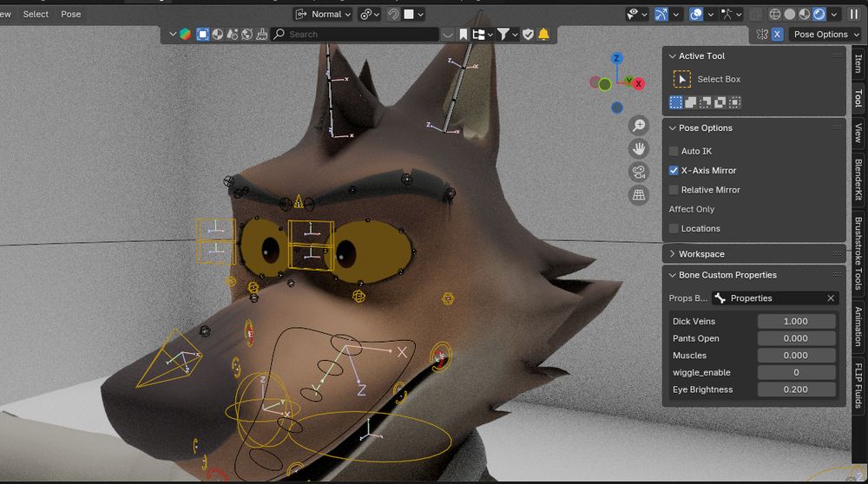The image size is (868, 484).
Task: Switch to the Item sidebar tab
Action: click(x=858, y=63)
